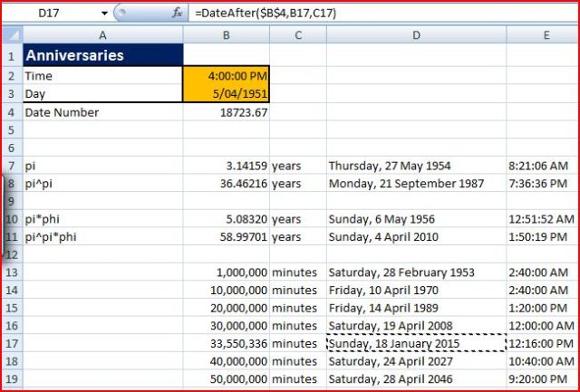Select column A header
Viewport: 580px width, 392px height.
pos(101,34)
